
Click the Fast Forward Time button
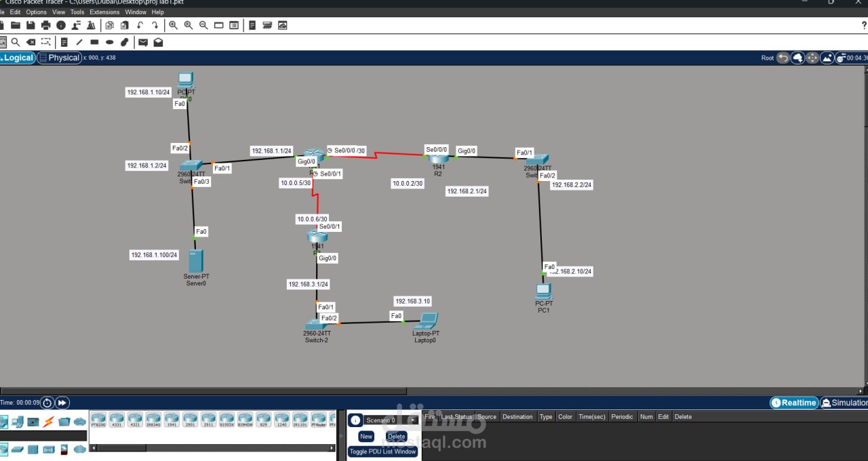62,403
